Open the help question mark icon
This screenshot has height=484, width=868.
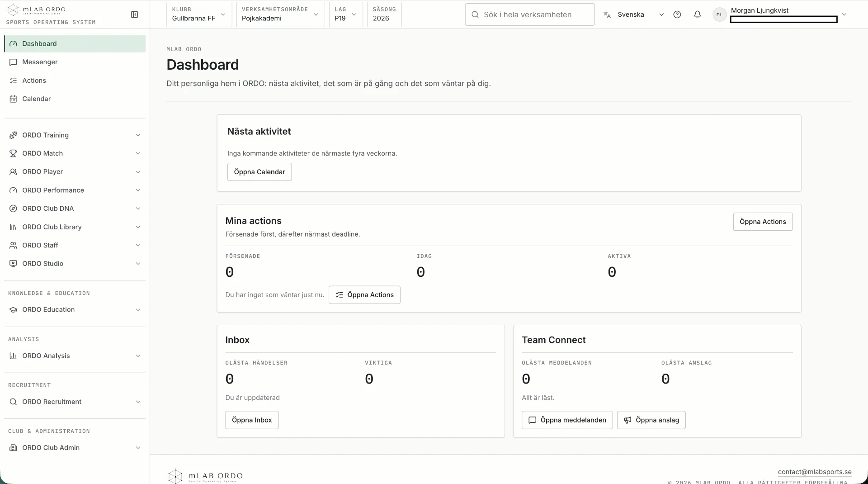[677, 14]
